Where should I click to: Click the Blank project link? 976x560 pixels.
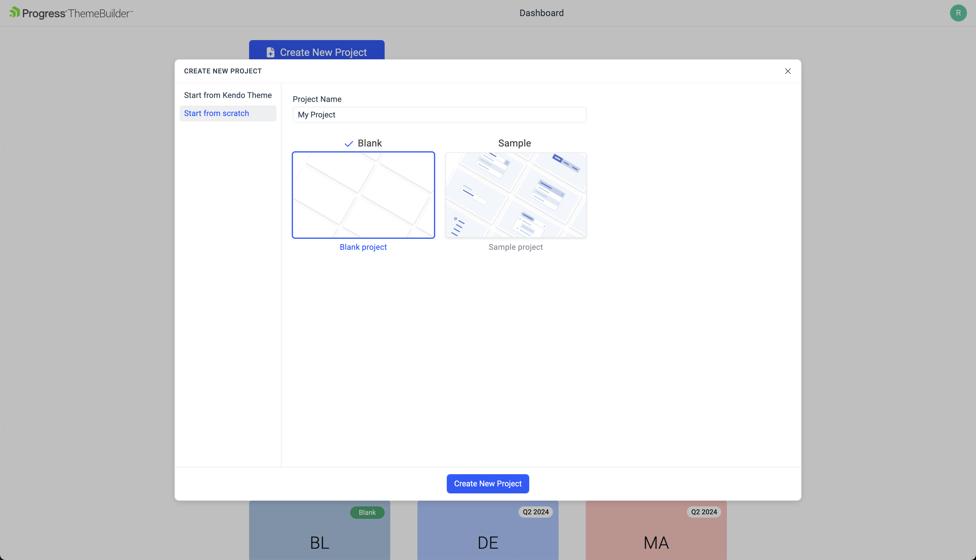click(x=363, y=247)
